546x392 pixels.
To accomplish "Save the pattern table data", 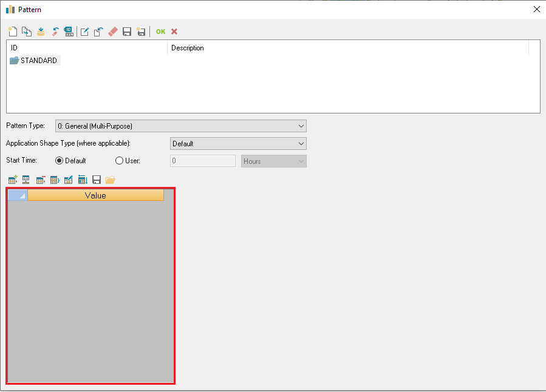I will (96, 180).
